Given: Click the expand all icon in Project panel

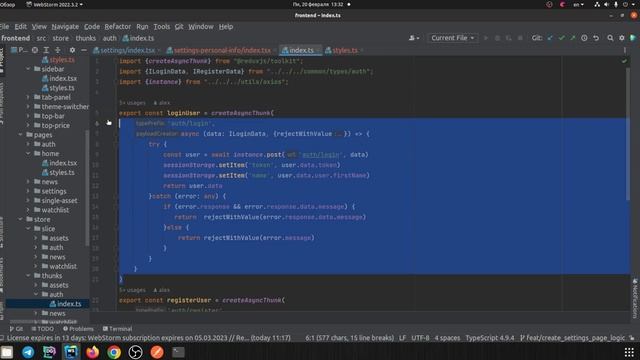Looking at the screenshot, I should (46, 50).
